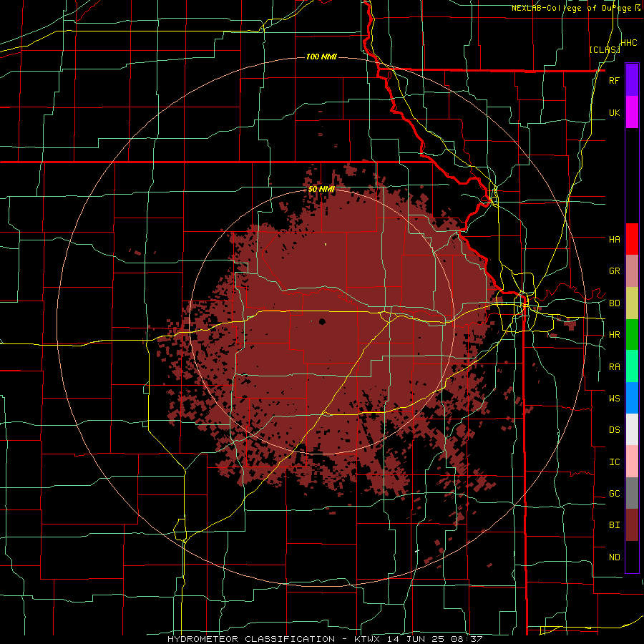Click the [CLAS] label
644x644 pixels.
(605, 49)
